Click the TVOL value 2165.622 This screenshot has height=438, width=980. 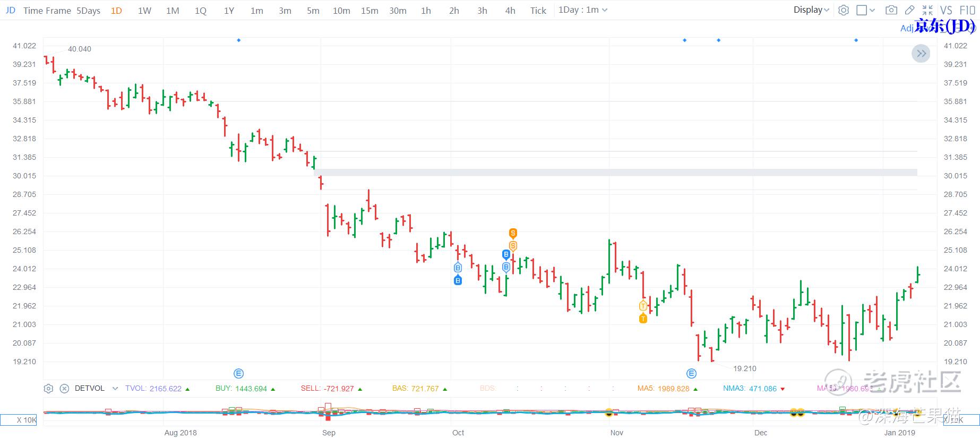click(166, 389)
